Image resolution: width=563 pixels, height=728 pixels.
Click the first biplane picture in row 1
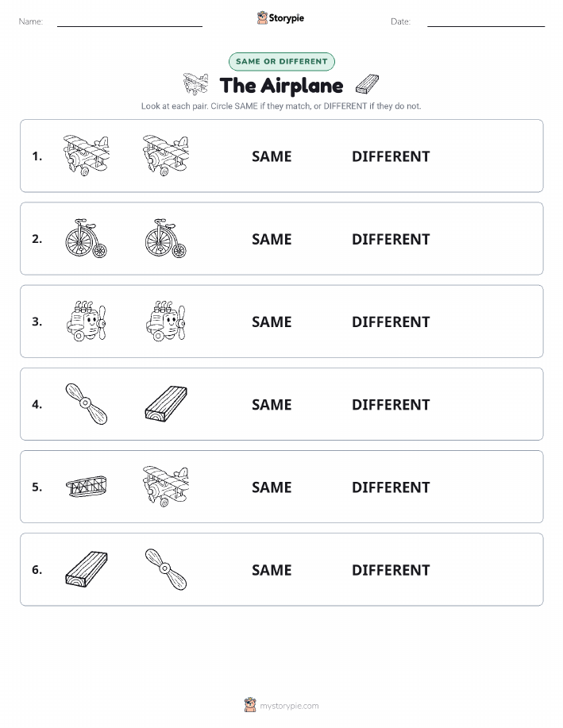click(87, 156)
